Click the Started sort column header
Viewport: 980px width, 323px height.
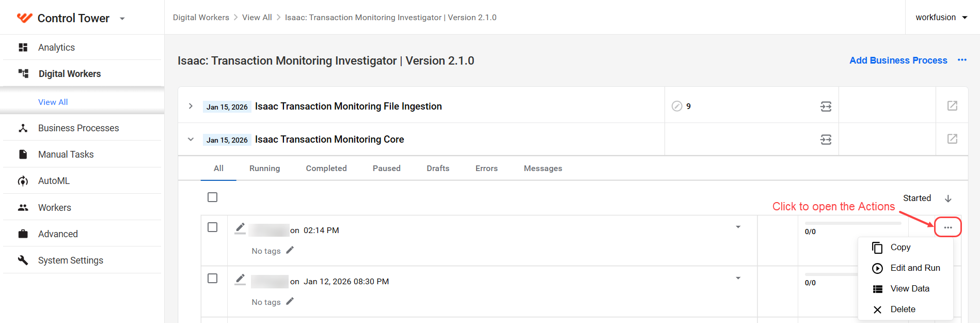point(917,198)
